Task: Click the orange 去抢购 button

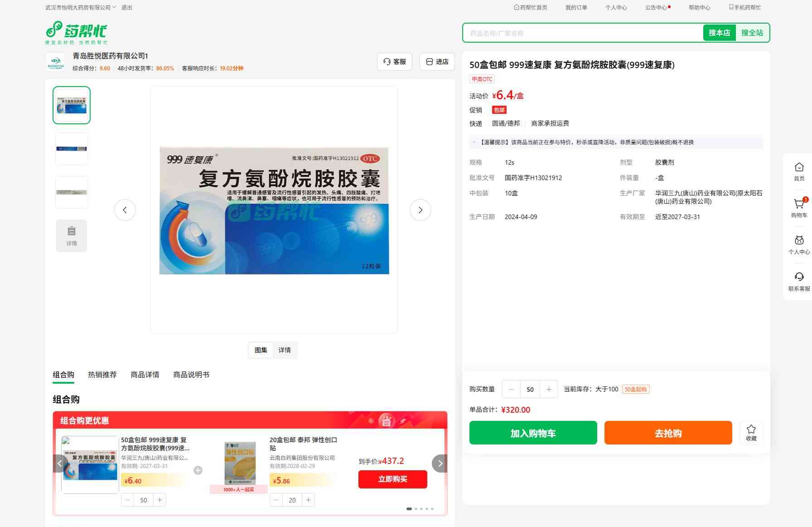Action: (668, 433)
